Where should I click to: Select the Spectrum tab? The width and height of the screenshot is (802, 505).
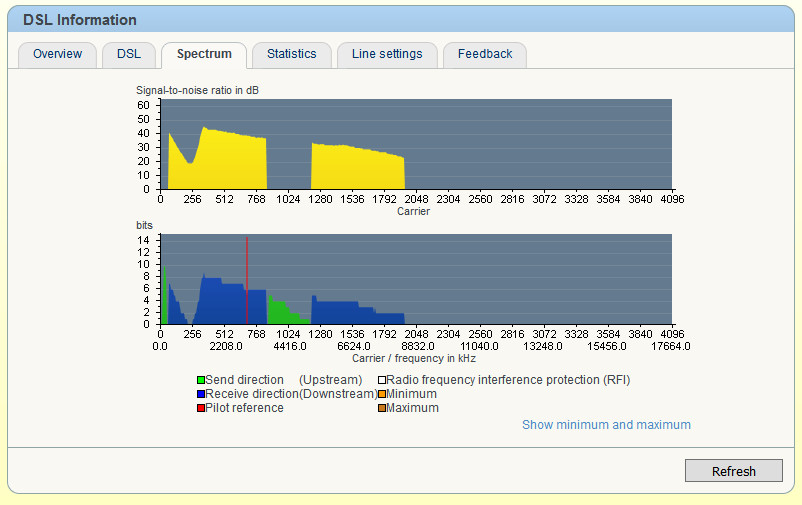point(204,54)
